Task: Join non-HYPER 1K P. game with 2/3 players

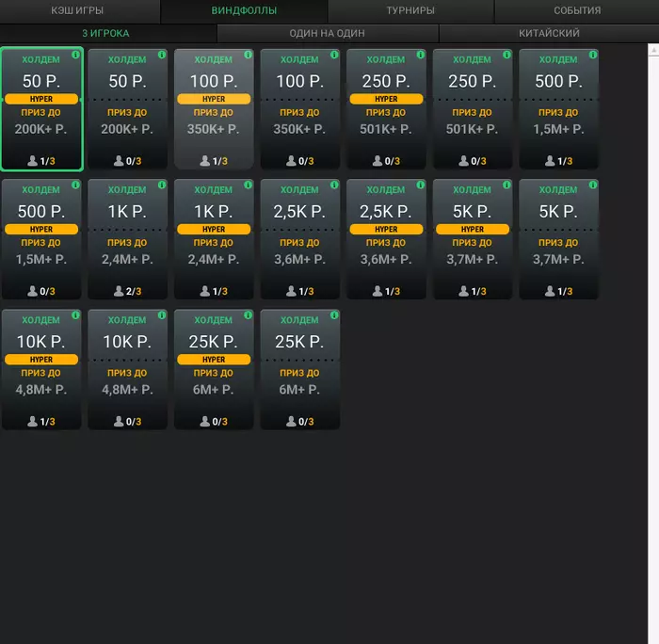Action: pos(128,239)
